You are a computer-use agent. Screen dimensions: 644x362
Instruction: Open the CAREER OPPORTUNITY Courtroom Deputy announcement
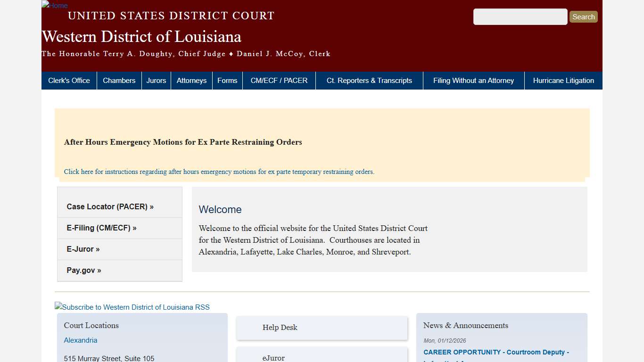[x=496, y=352]
